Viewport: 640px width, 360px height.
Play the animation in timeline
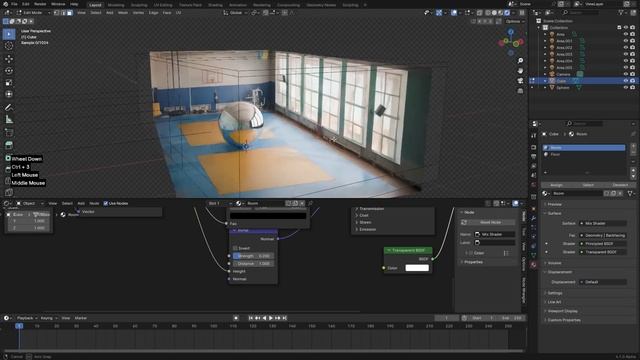click(x=271, y=318)
